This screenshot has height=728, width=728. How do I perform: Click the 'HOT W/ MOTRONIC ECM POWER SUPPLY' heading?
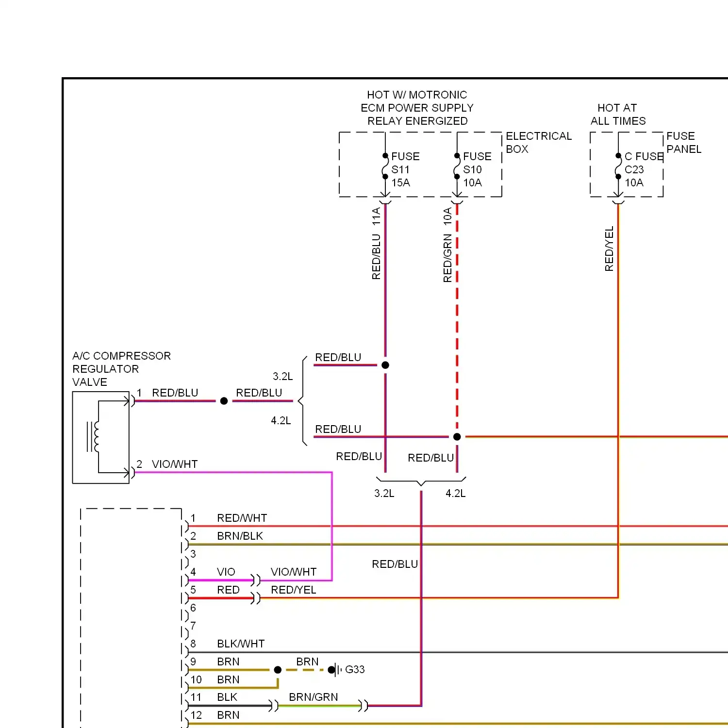tap(417, 108)
